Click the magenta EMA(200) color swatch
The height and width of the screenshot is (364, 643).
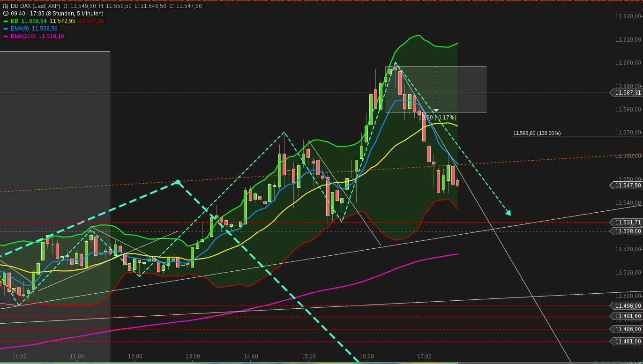6,36
